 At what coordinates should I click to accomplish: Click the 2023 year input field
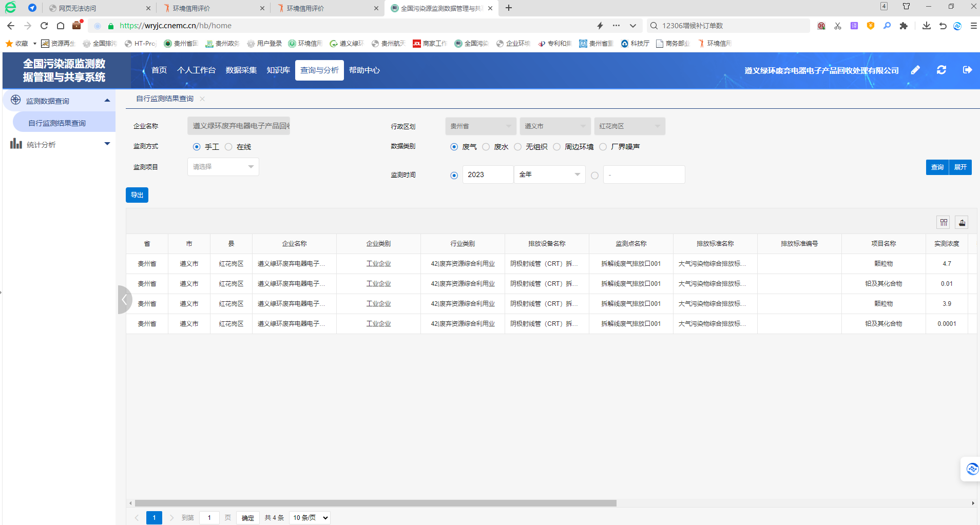[488, 174]
